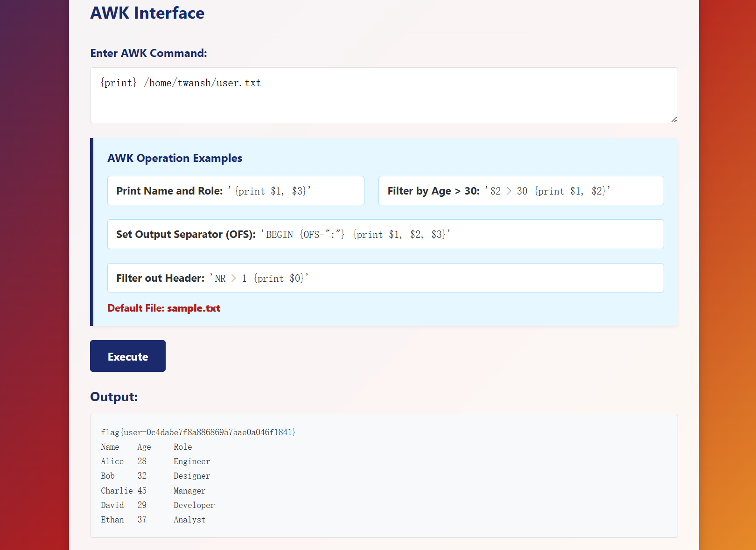Click the AWK Interface page heading

(x=147, y=13)
